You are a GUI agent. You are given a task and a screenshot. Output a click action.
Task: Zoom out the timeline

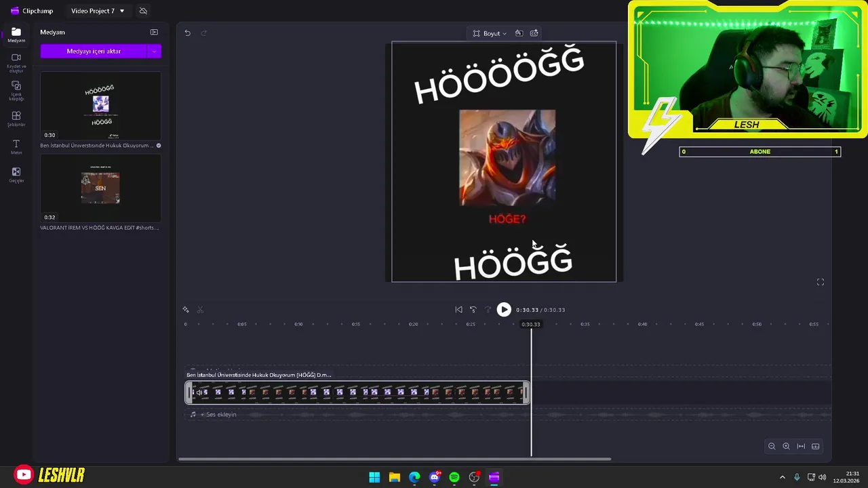point(772,446)
